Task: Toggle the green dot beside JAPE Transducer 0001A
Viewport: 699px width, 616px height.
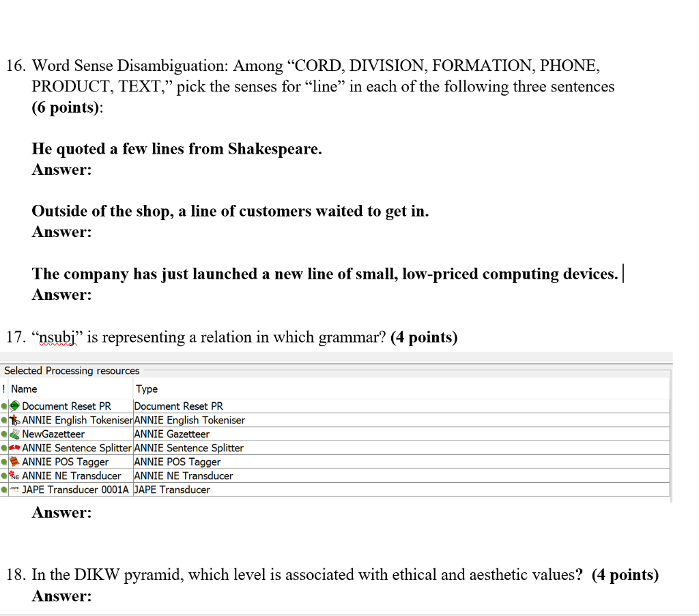Action: tap(2, 489)
